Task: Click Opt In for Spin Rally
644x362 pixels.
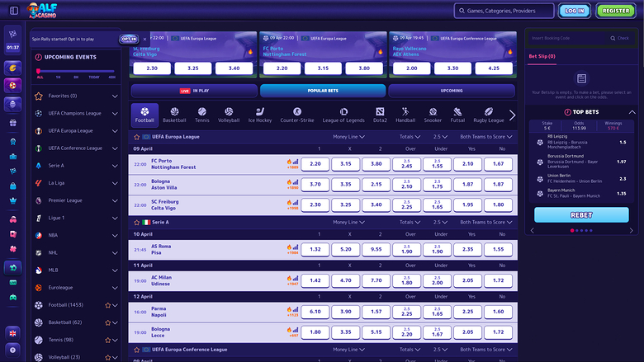Action: (129, 39)
